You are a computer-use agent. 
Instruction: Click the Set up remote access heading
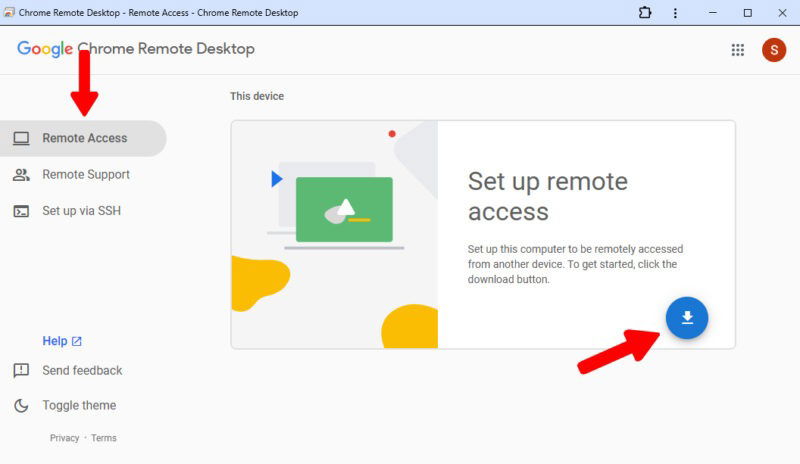pyautogui.click(x=547, y=196)
